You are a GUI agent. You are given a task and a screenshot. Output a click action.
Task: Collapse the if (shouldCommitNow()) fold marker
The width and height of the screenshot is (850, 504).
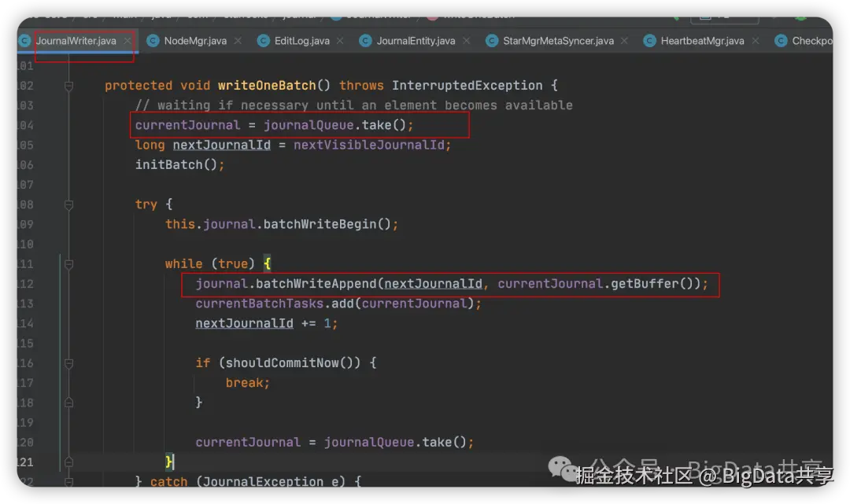coord(68,363)
